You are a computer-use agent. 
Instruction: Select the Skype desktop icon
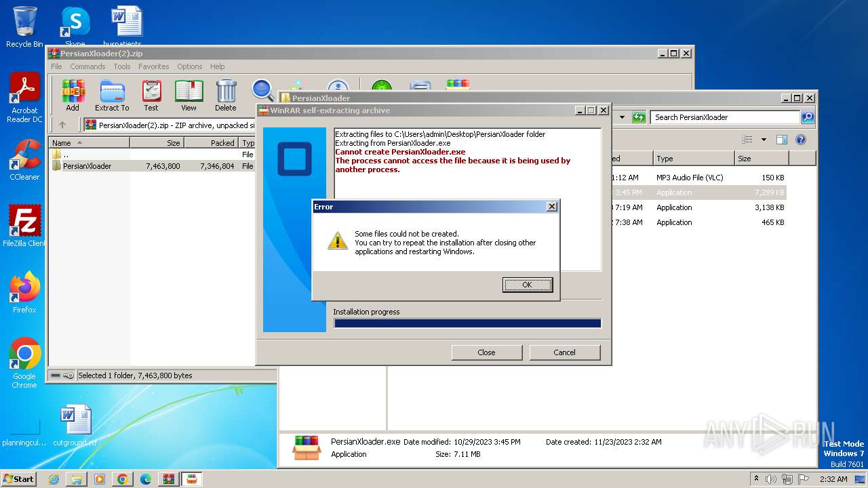click(x=75, y=26)
